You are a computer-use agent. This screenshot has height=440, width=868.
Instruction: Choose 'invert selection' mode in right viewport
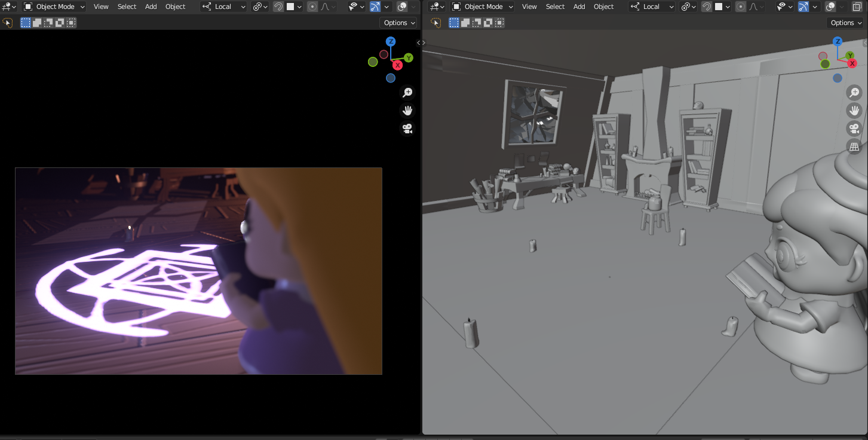tap(488, 23)
